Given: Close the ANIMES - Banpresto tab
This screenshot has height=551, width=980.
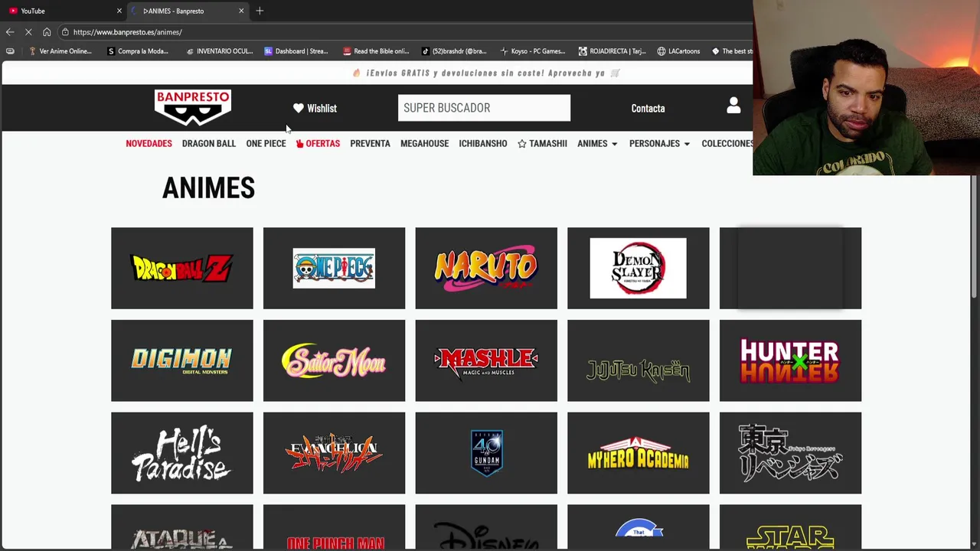Looking at the screenshot, I should 241,11.
